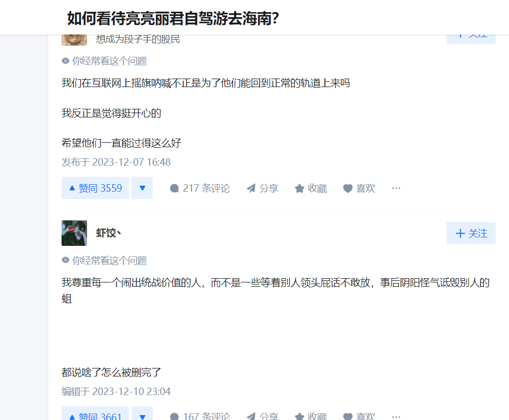Open the 167 条评论 comments section

(200, 416)
